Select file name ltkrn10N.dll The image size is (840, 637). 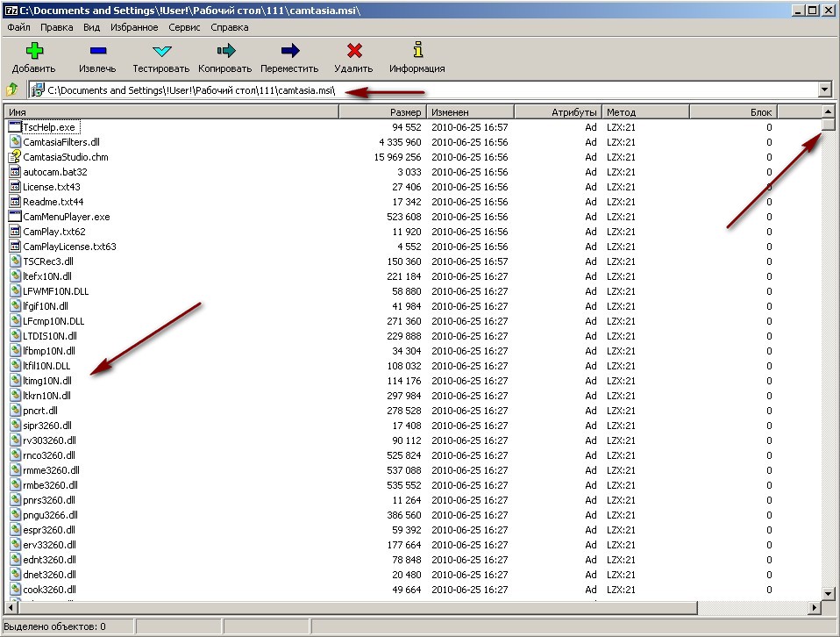(x=46, y=396)
